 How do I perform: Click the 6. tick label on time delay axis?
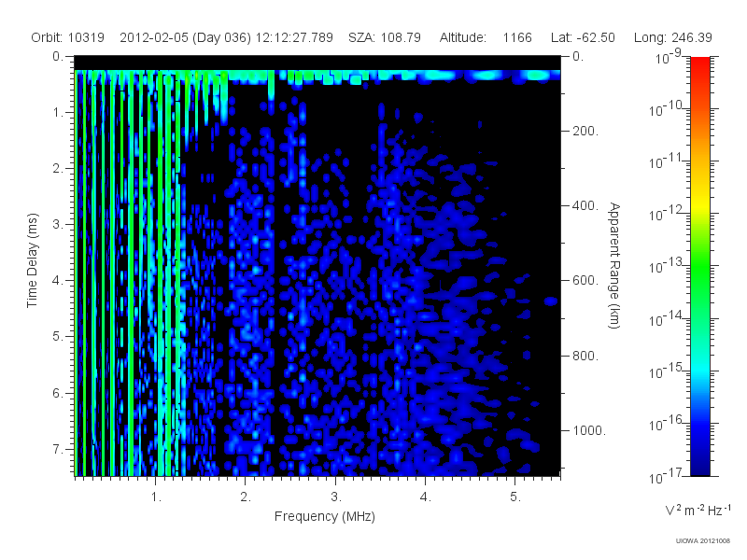[58, 393]
